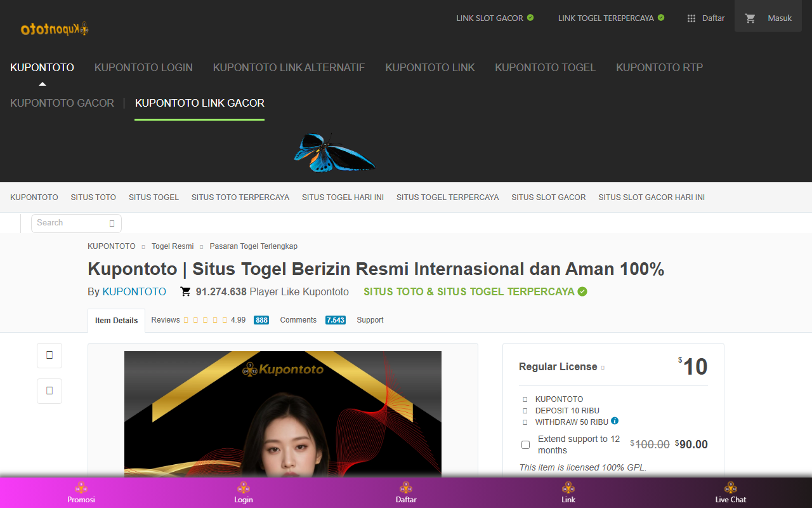Click the Link icon in the bottom bar
Screen dimensions: 812x508
coord(568,487)
